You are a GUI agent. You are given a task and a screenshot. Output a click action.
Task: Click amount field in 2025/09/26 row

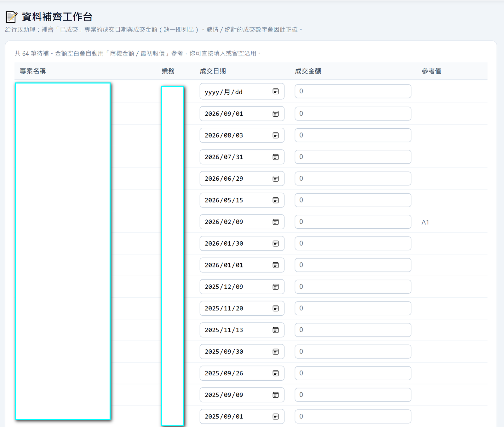353,373
